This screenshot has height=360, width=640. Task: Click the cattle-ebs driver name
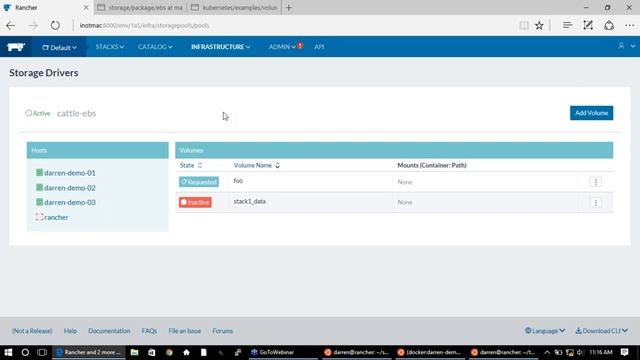(x=76, y=113)
